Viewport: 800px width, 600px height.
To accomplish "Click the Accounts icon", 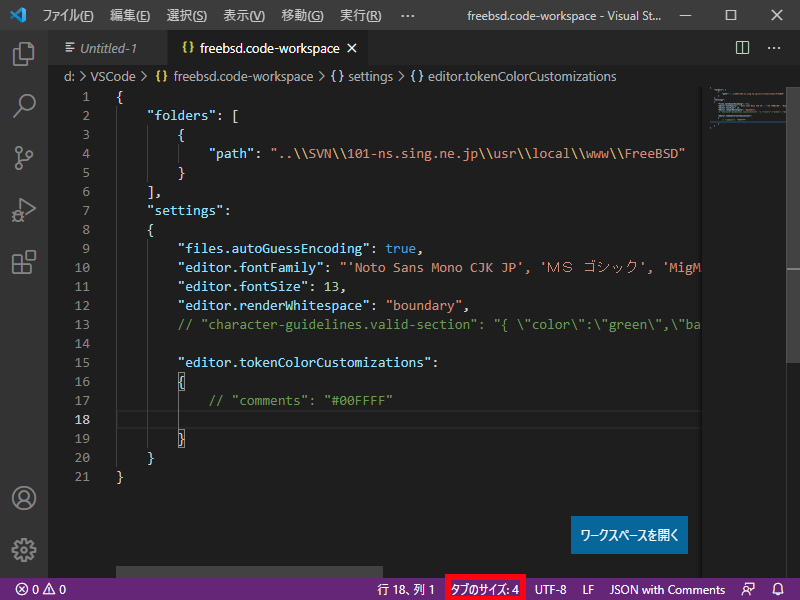I will 23,498.
